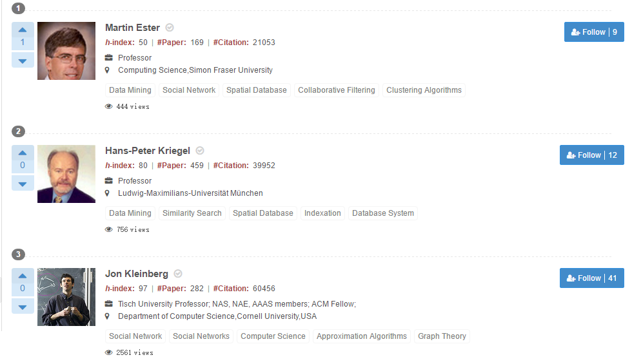Follow Martin Ester
The width and height of the screenshot is (632, 364).
pos(594,32)
